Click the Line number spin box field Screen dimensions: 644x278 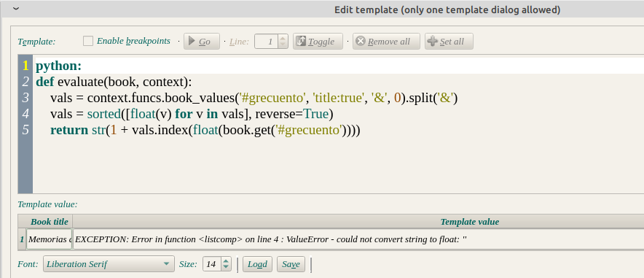[267, 42]
